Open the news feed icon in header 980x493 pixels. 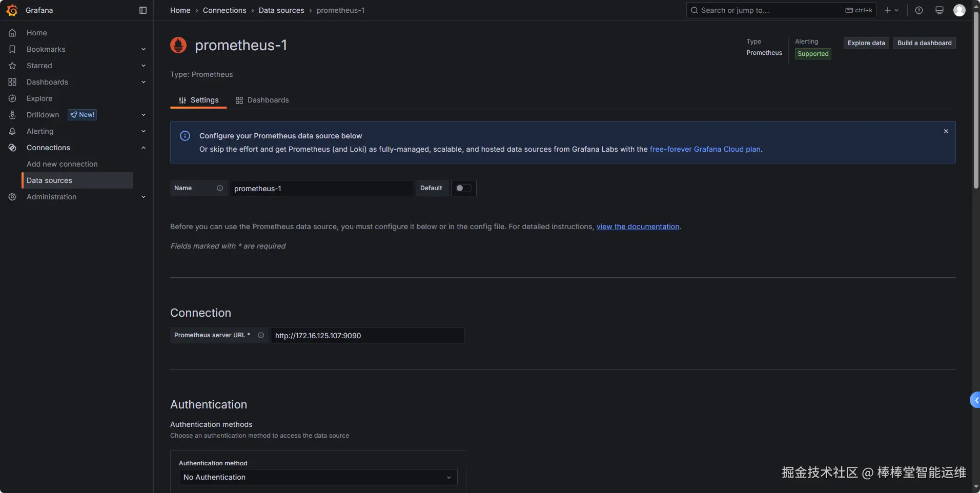click(939, 10)
